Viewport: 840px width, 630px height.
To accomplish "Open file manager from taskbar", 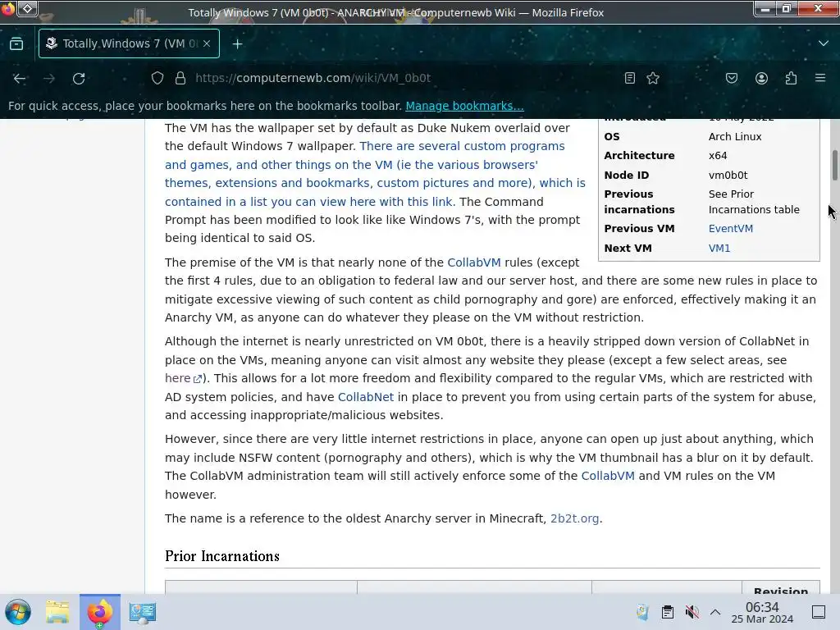I will pos(58,612).
